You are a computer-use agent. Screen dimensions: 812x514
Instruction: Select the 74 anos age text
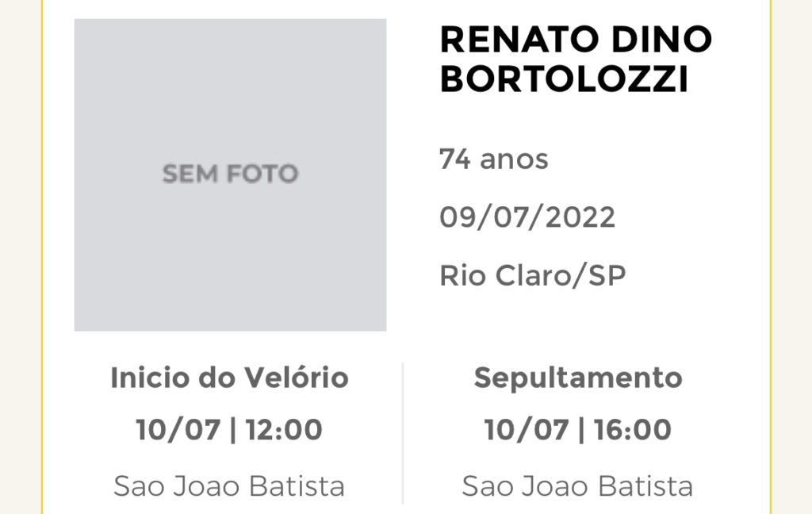pos(493,159)
